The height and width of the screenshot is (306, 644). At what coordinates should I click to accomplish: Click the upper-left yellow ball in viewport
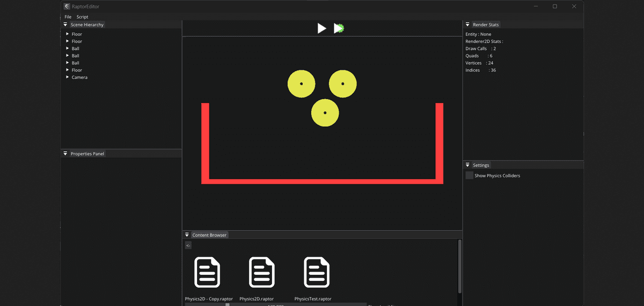click(x=301, y=84)
